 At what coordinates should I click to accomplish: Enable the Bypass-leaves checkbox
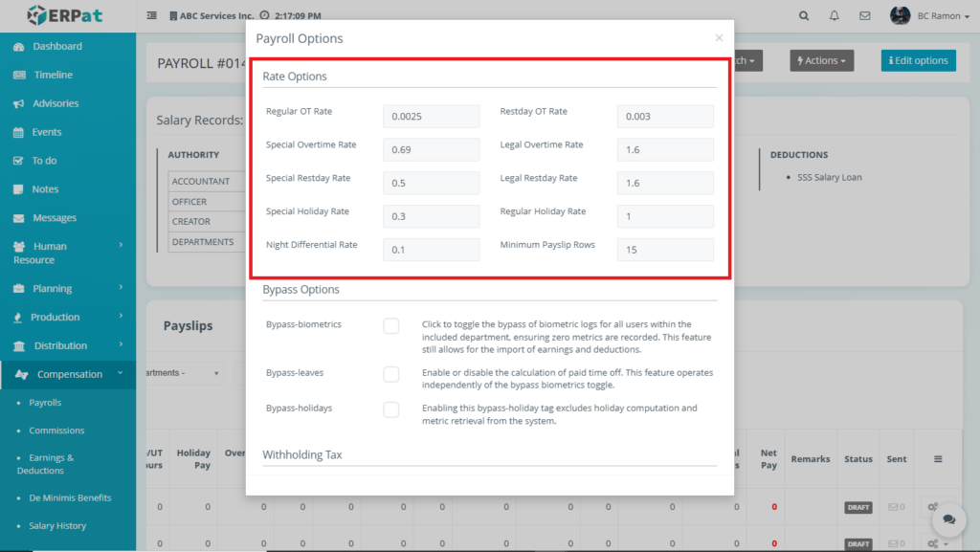[x=391, y=374]
